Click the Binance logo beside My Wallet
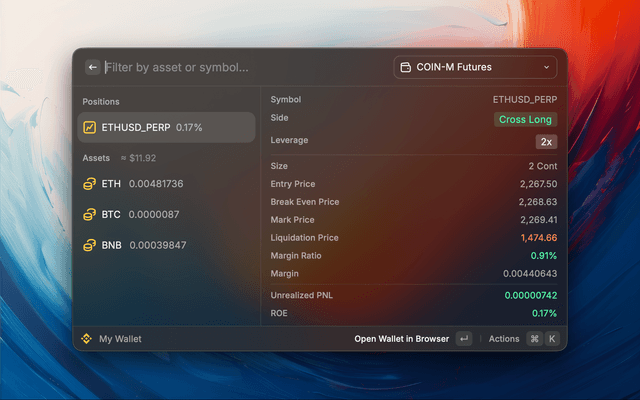Image resolution: width=640 pixels, height=400 pixels. point(86,339)
